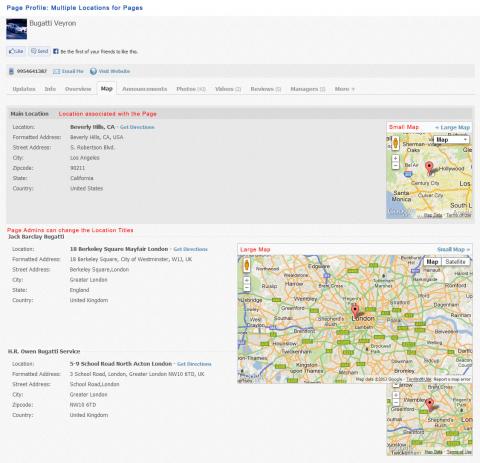
Task: Click the NW10 6TD zipcode value
Action: (x=83, y=405)
